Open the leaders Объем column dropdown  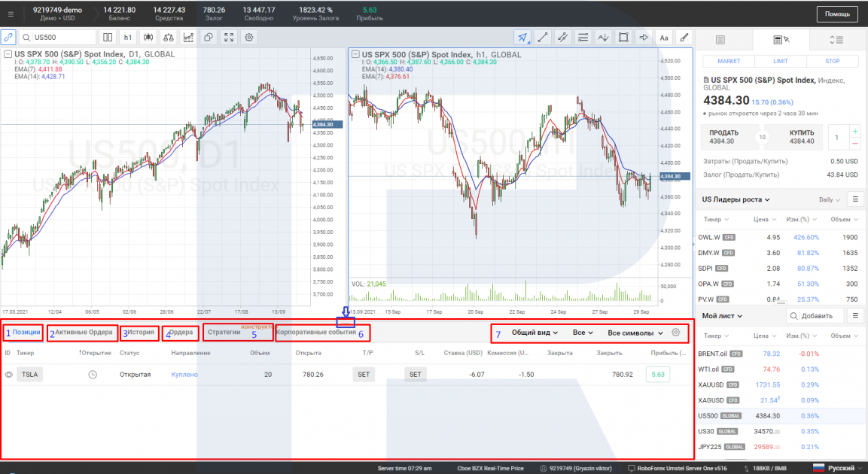pos(844,220)
